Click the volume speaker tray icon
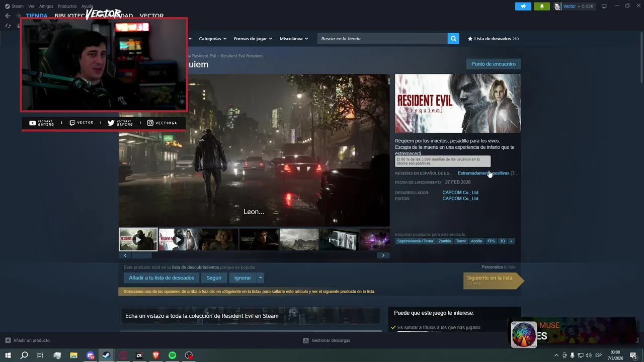The height and width of the screenshot is (362, 644). (589, 355)
